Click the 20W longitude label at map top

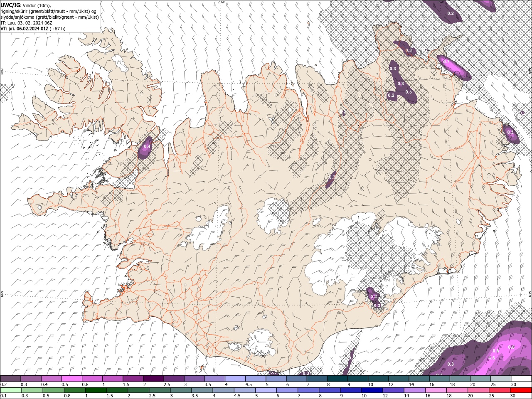pyautogui.click(x=221, y=2)
